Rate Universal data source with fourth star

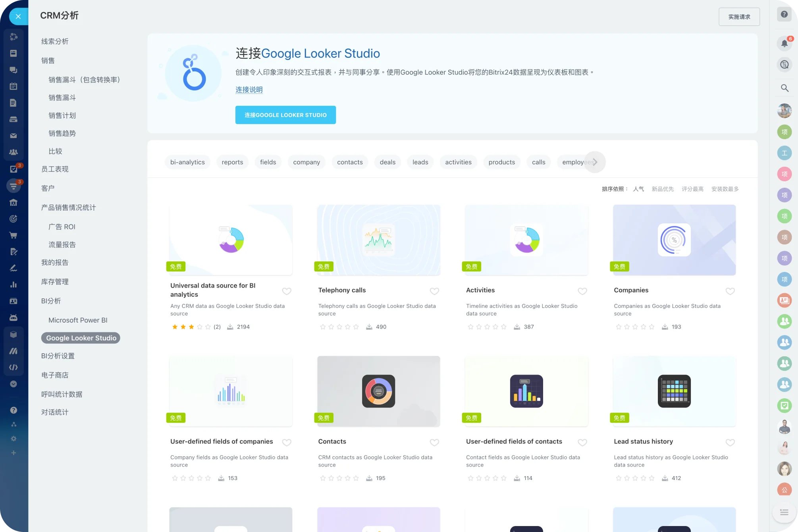coord(200,327)
